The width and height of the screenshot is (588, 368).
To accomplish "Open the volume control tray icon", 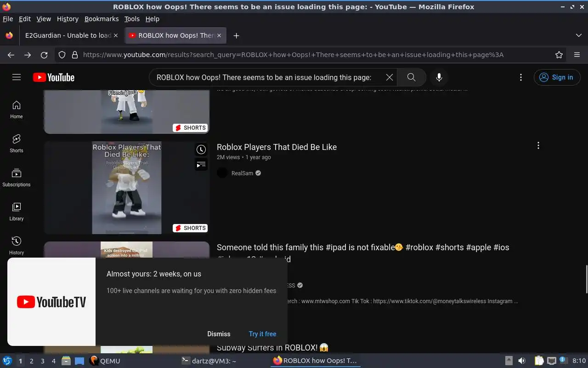I will pyautogui.click(x=522, y=361).
